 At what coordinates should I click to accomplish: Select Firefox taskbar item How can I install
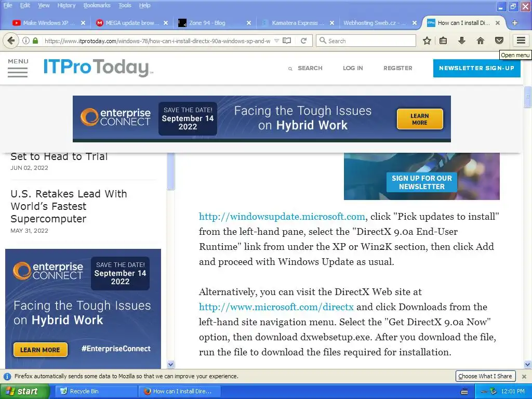coord(180,391)
